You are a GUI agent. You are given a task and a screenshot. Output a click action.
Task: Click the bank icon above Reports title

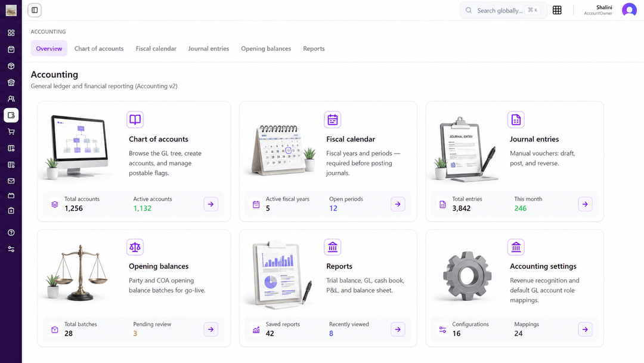tap(333, 247)
